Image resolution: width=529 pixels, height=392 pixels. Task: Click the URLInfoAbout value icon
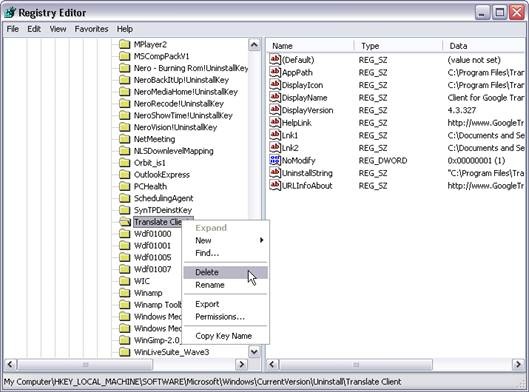pos(275,185)
